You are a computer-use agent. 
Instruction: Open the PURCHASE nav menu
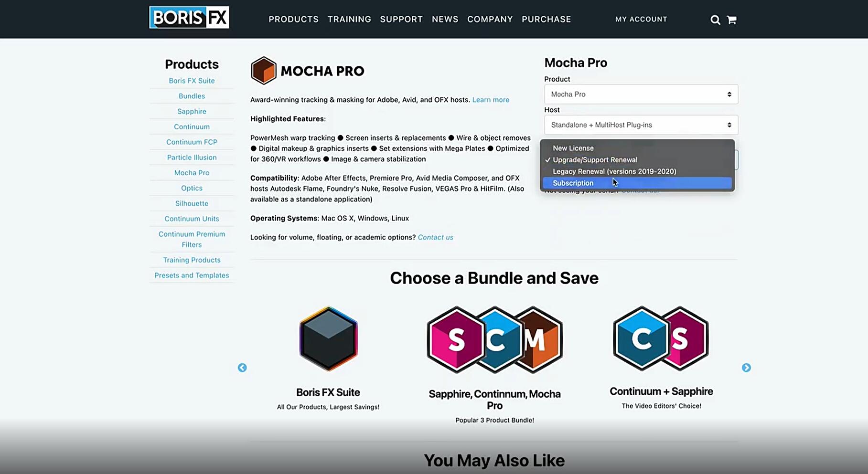(x=546, y=19)
